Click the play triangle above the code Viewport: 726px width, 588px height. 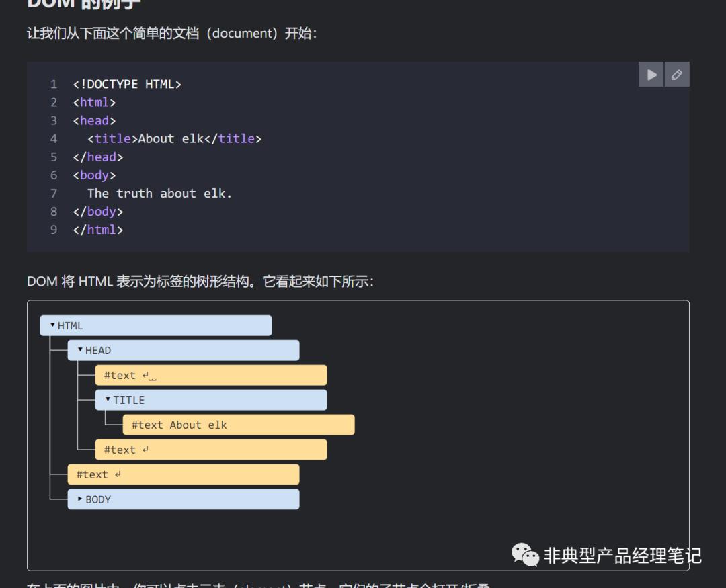(649, 74)
